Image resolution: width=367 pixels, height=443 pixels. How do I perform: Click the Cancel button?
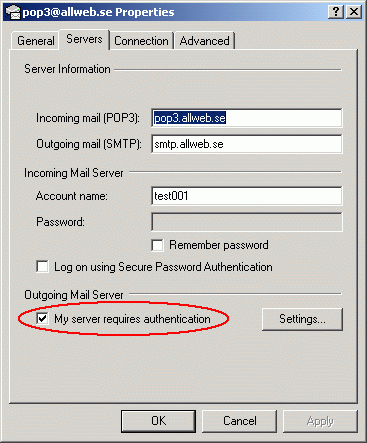click(x=240, y=421)
